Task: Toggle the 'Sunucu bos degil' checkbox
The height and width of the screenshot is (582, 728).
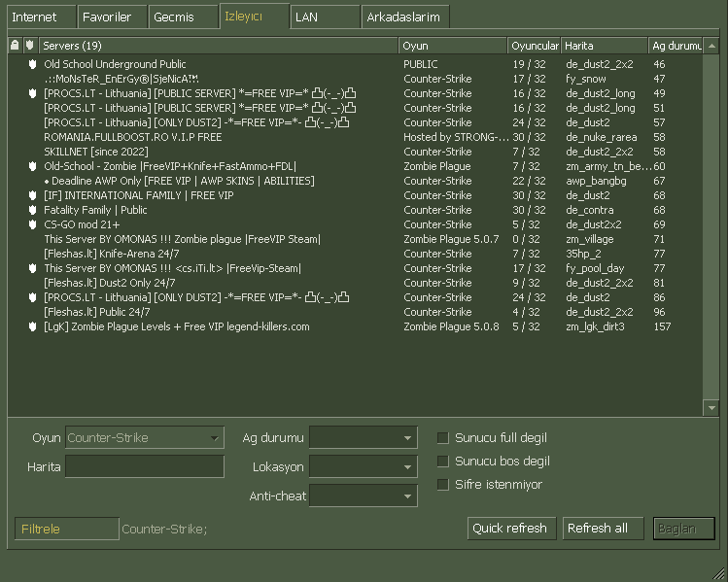Action: (443, 462)
